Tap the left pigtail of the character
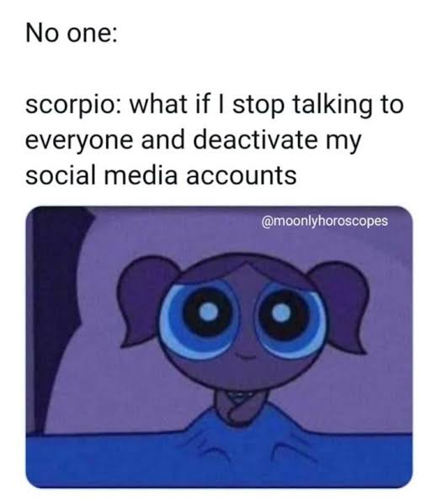The height and width of the screenshot is (504, 432). click(147, 301)
